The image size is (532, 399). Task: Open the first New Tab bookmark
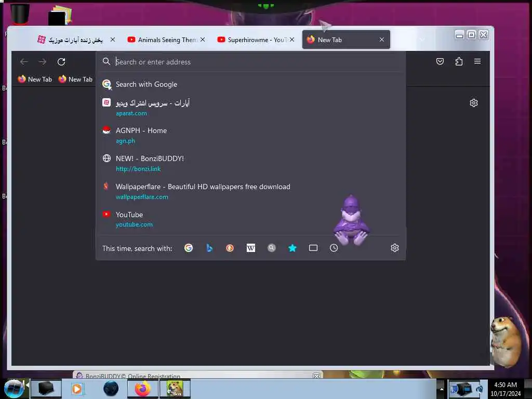(x=35, y=79)
